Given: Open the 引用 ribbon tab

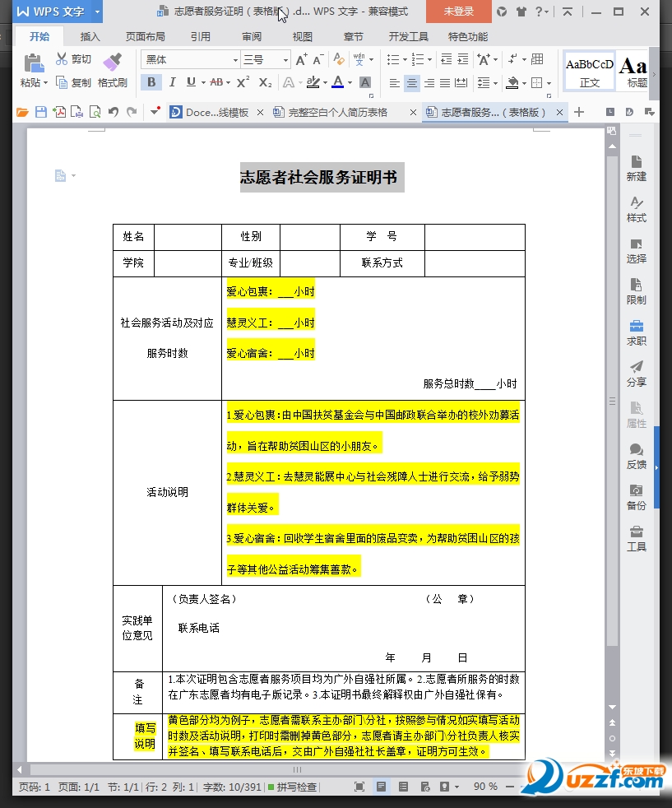Looking at the screenshot, I should click(x=201, y=36).
